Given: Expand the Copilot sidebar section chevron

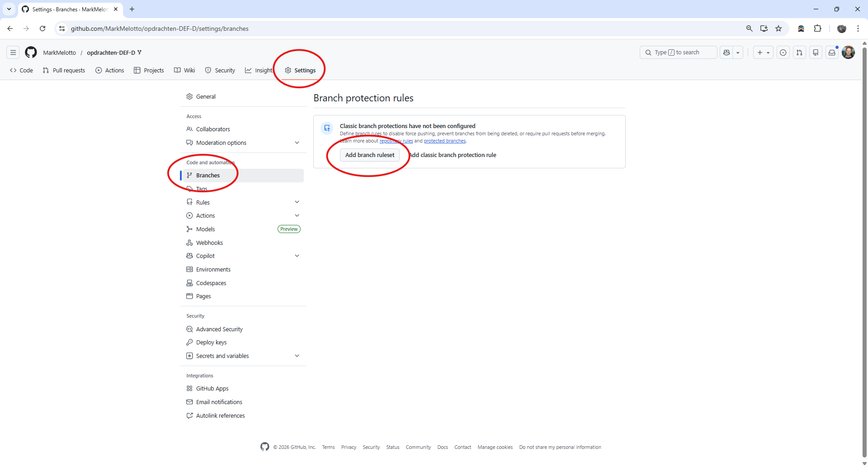Looking at the screenshot, I should click(297, 256).
